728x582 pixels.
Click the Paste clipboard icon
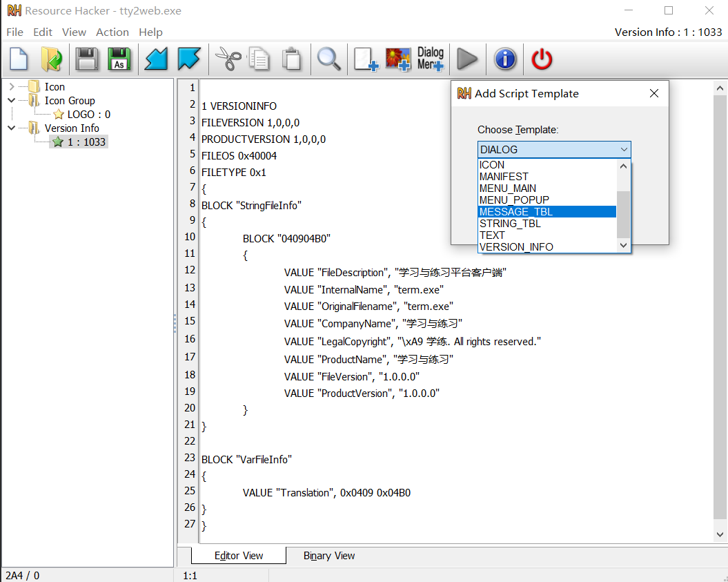coord(292,59)
